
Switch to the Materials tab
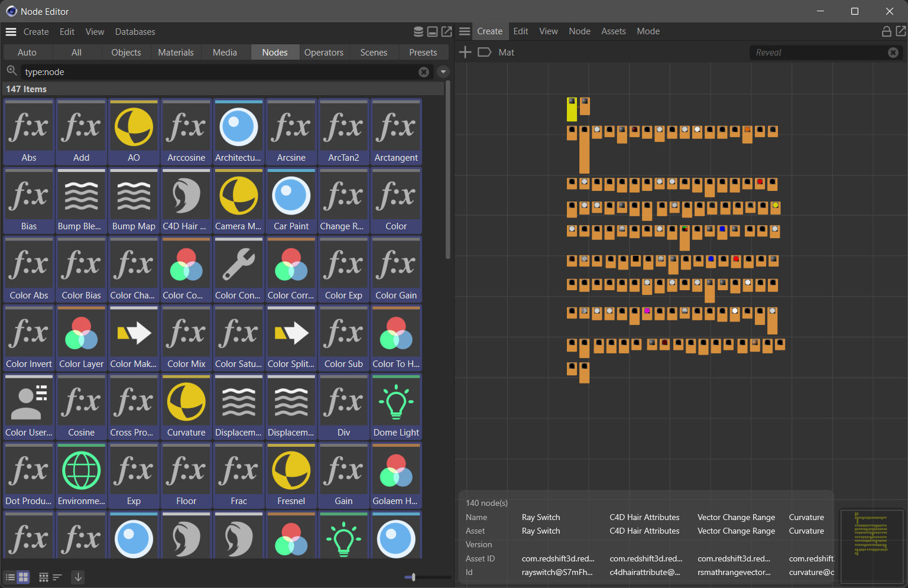click(x=176, y=53)
